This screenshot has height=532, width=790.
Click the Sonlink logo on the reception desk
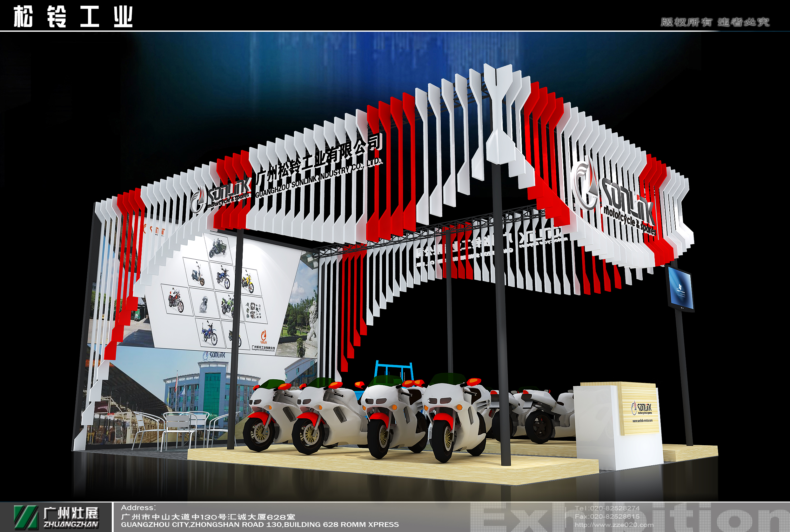[641, 408]
